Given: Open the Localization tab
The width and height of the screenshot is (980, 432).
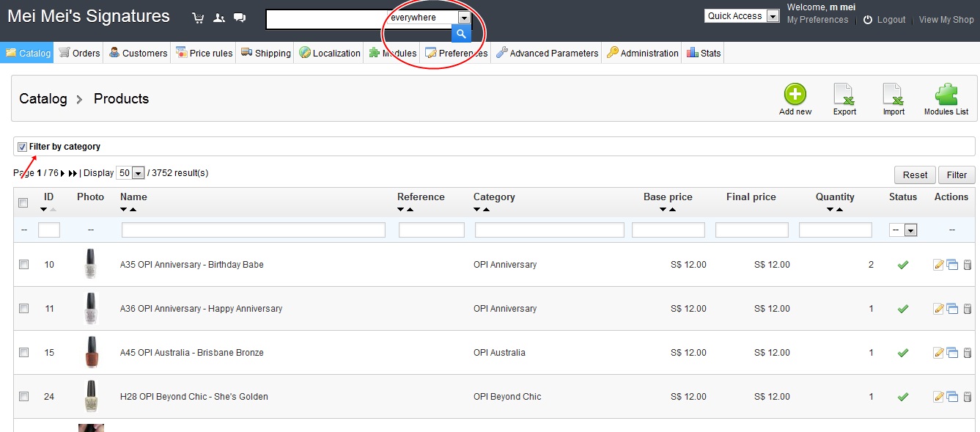Looking at the screenshot, I should (x=329, y=53).
